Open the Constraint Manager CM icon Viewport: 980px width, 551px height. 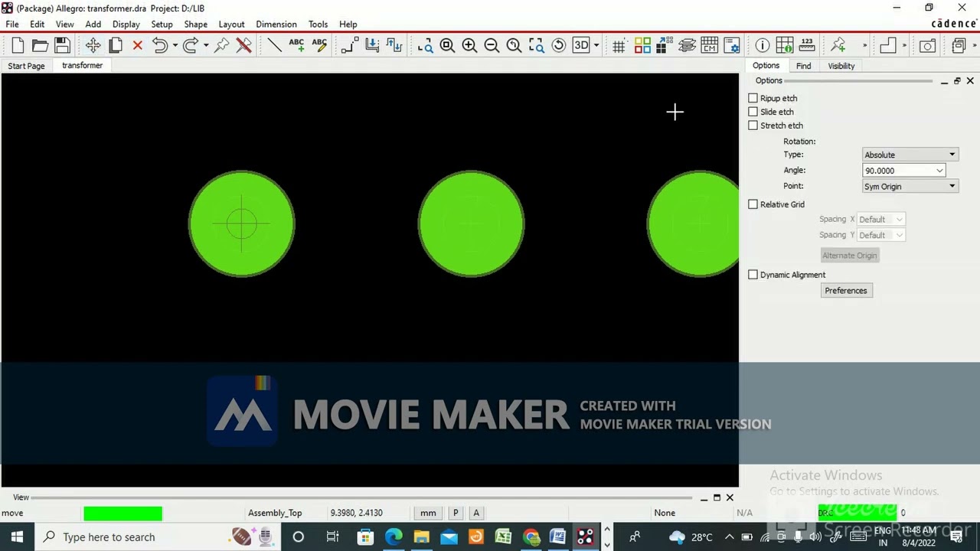(x=709, y=46)
